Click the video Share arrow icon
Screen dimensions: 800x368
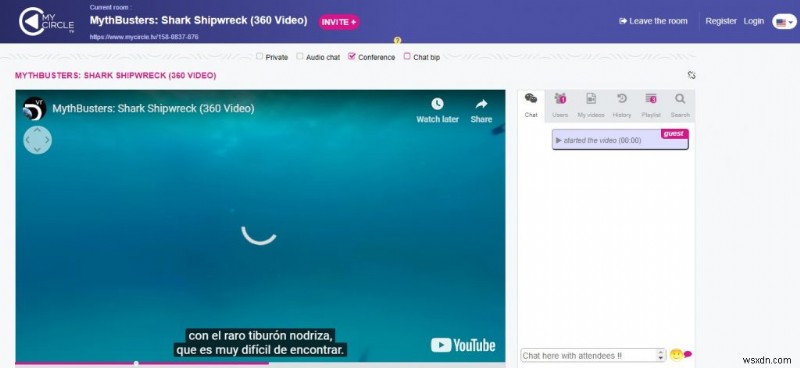[x=481, y=104]
